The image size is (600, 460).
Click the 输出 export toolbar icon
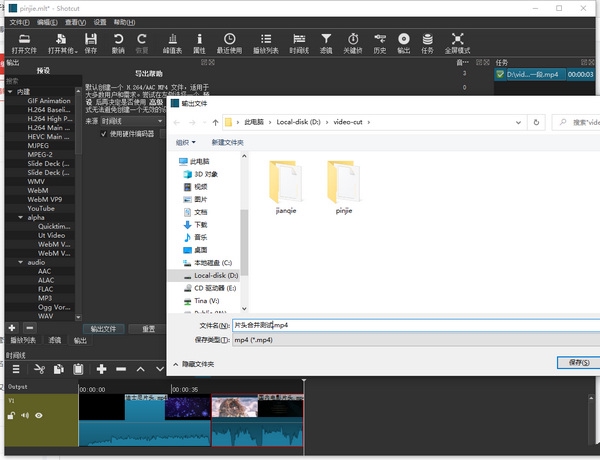click(x=403, y=42)
